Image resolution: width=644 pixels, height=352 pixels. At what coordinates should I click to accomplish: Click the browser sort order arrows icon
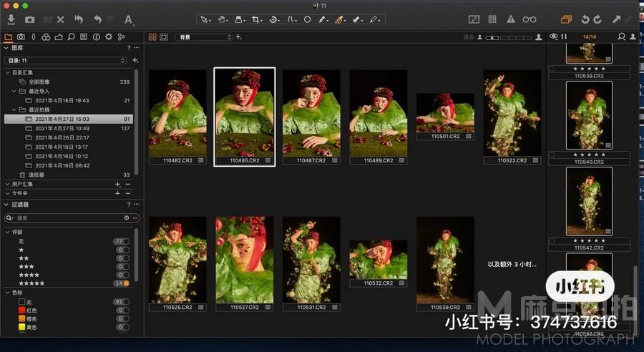pos(564,36)
